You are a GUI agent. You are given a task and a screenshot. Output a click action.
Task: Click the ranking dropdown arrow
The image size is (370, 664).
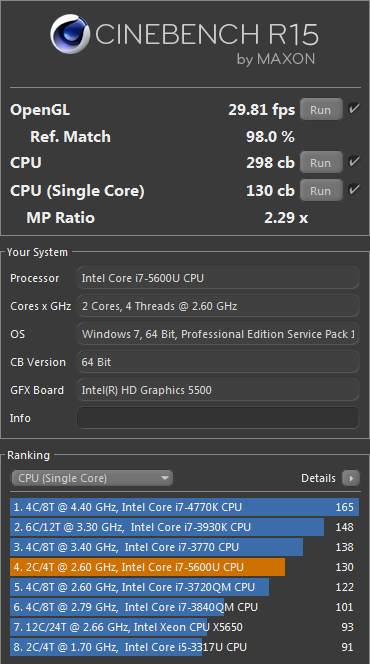(165, 478)
